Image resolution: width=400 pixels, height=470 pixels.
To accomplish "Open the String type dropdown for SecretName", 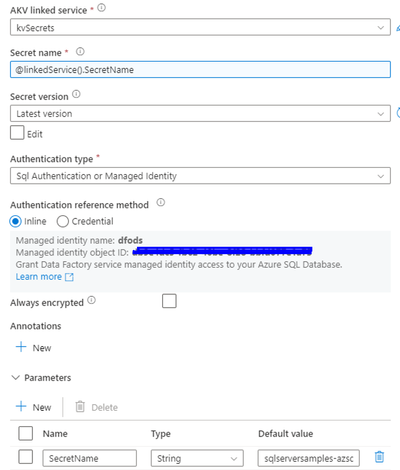I will 197,458.
